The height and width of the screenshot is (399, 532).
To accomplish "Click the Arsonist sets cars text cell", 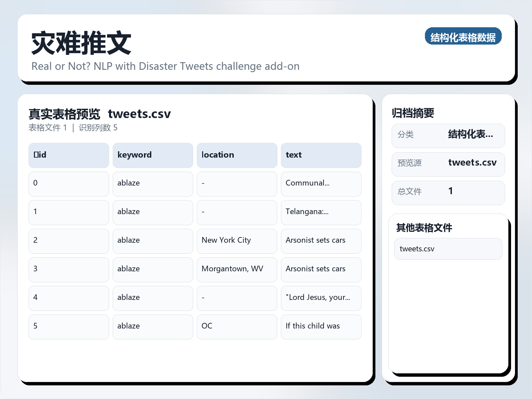I will (x=315, y=240).
